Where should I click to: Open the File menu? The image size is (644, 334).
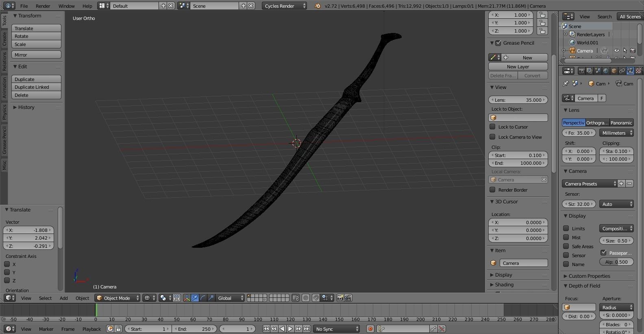click(x=24, y=6)
